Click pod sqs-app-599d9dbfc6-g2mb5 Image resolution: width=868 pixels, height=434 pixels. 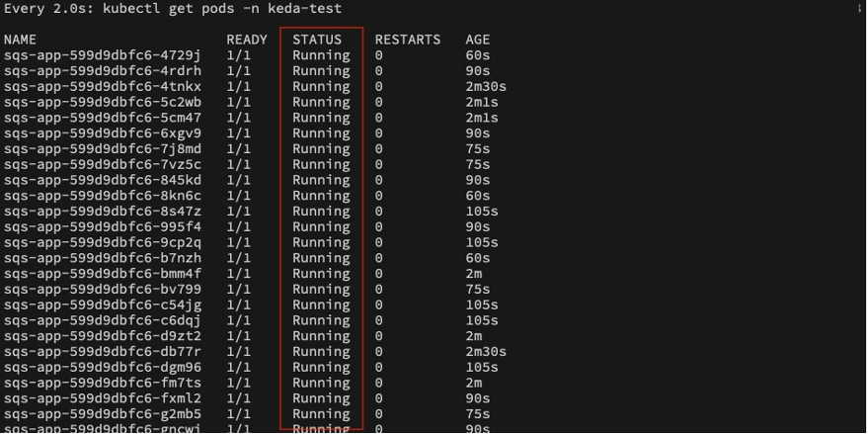click(x=103, y=414)
